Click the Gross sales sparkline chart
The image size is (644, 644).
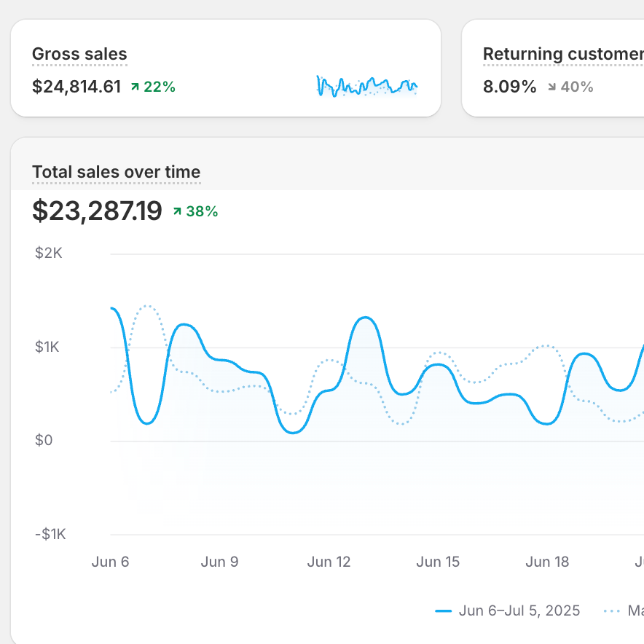pyautogui.click(x=367, y=87)
